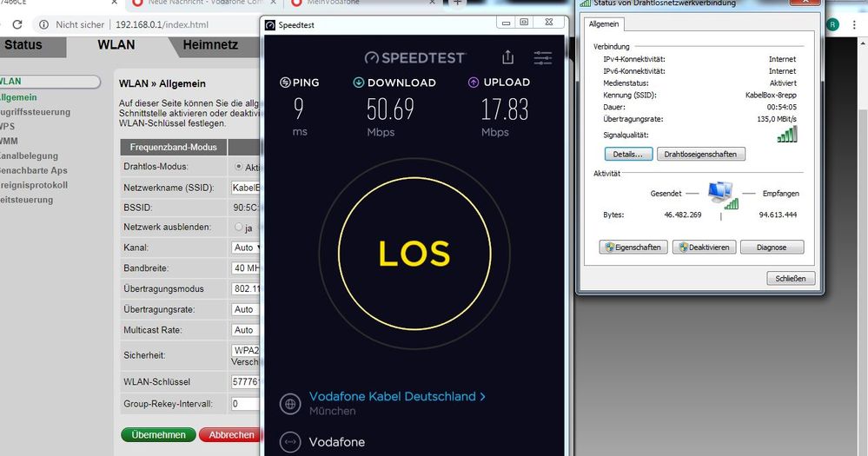The width and height of the screenshot is (868, 456).
Task: Click the globe icon beside Vodafone Kabel Deutschland
Action: click(x=290, y=403)
